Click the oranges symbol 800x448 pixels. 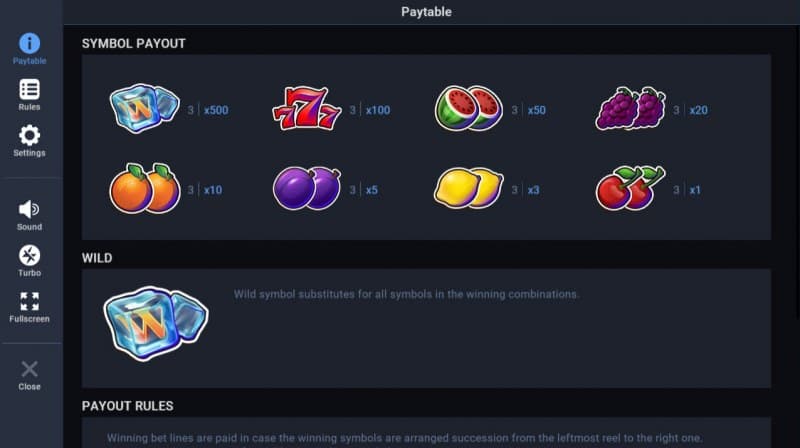144,188
